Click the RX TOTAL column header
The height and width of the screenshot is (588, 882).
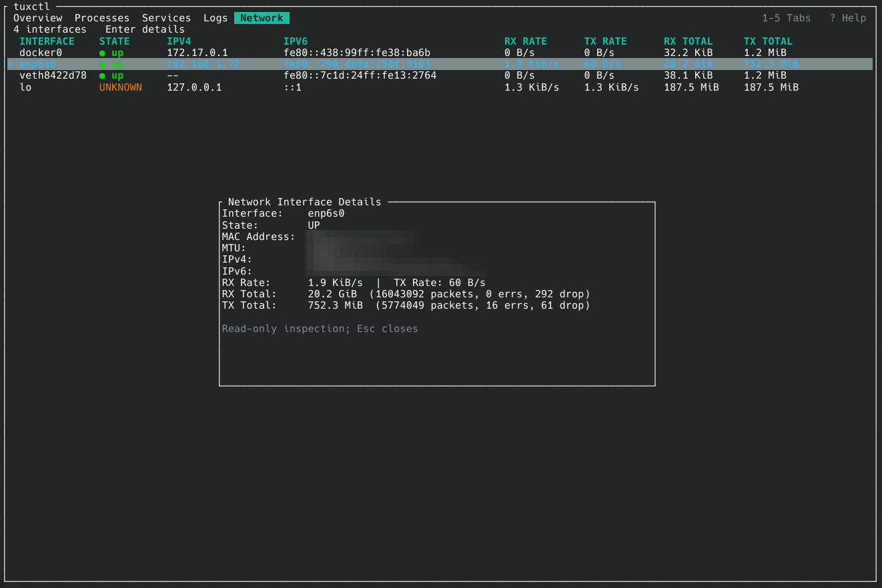point(689,41)
